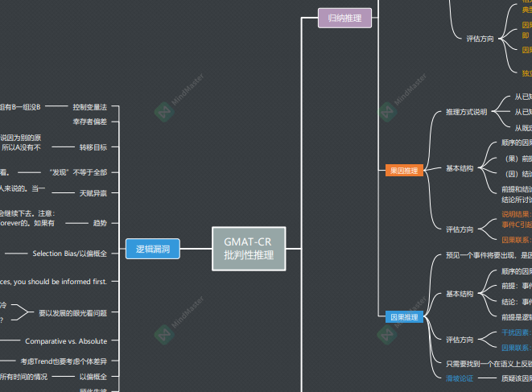Viewport: 532px width, 392px height.
Task: Select the central GMAT-CR 批判性推理 node
Action: 249,249
